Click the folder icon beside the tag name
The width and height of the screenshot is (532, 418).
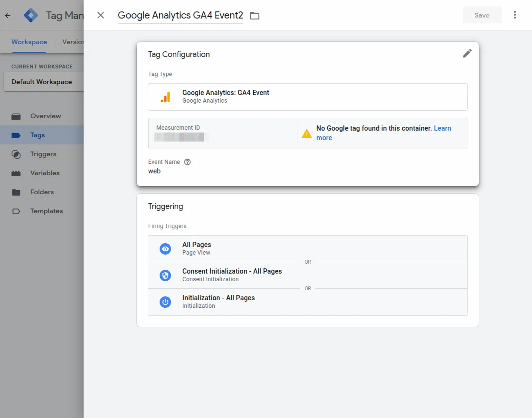coord(255,16)
